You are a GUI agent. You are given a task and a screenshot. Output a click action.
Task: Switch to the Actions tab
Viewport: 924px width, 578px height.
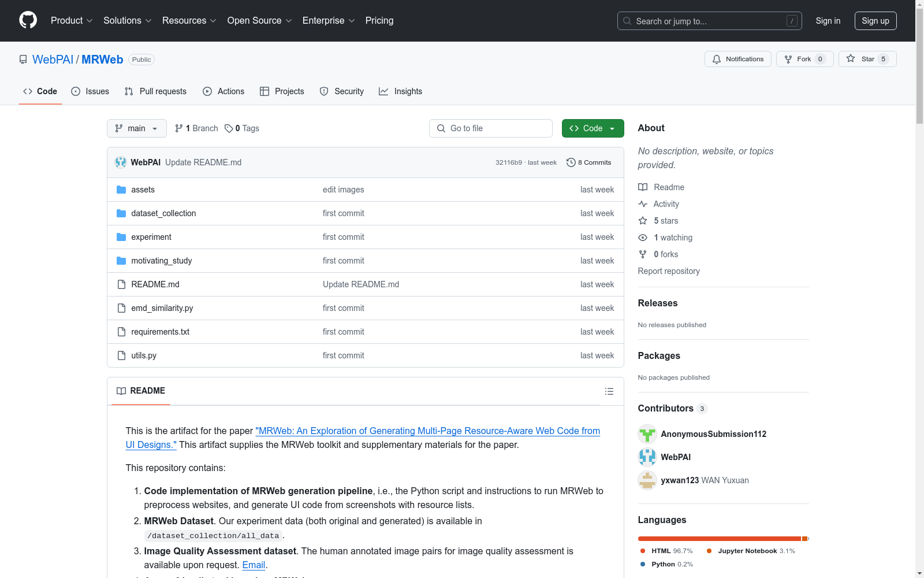coord(223,91)
